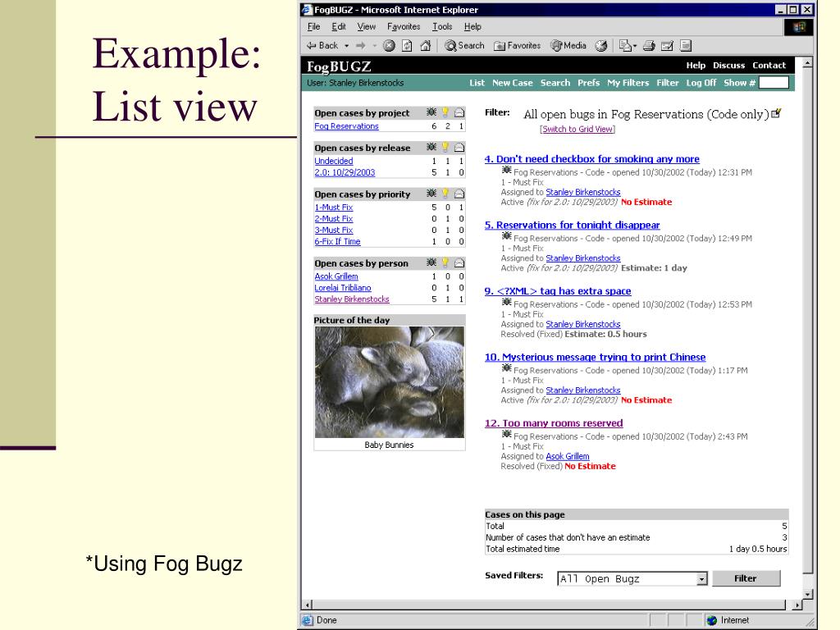The width and height of the screenshot is (840, 630).
Task: Click the Mail toolbar icon
Action: [x=628, y=46]
